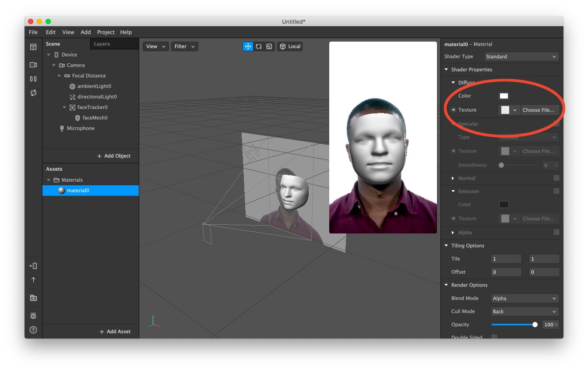Open the Shader Type dropdown
Image resolution: width=588 pixels, height=371 pixels.
point(521,57)
